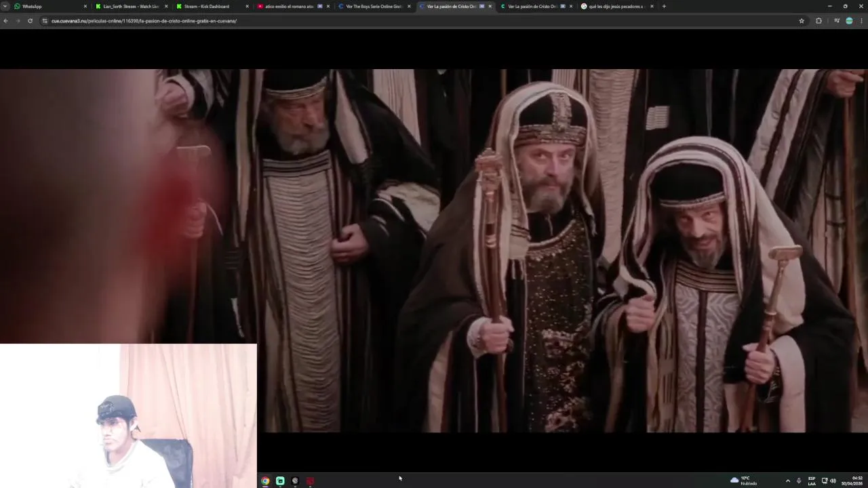Go back to previous page
This screenshot has height=488, width=868.
click(x=5, y=21)
